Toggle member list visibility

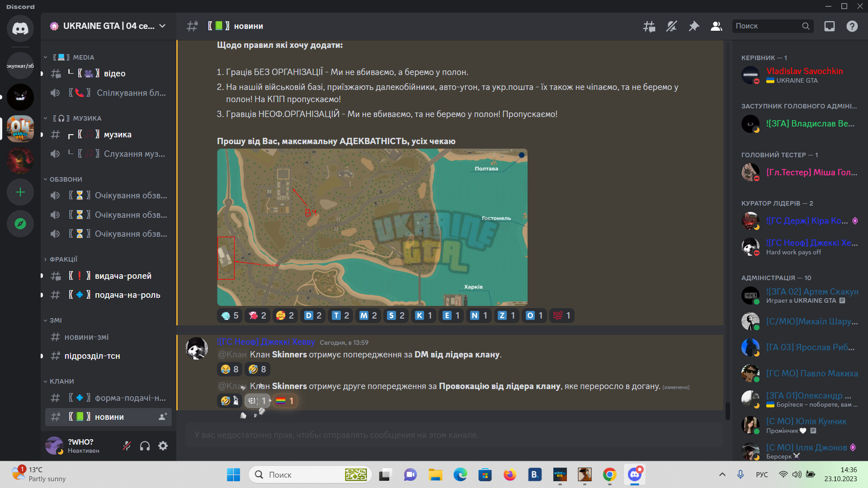pos(716,26)
